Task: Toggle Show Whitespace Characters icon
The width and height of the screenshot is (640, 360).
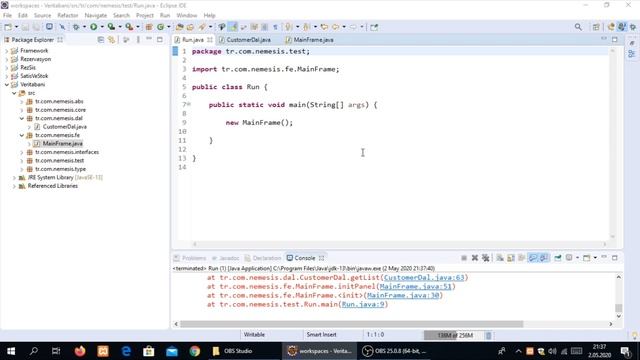Action: [276, 27]
